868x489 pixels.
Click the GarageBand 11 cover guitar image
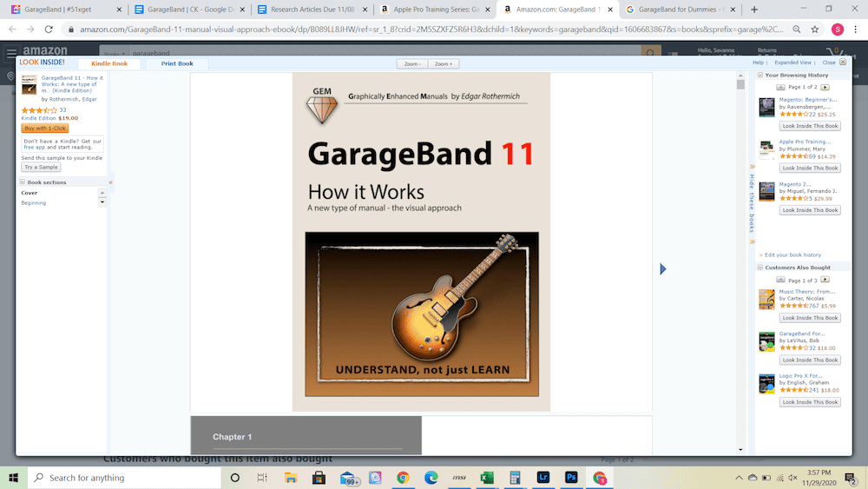(x=422, y=314)
